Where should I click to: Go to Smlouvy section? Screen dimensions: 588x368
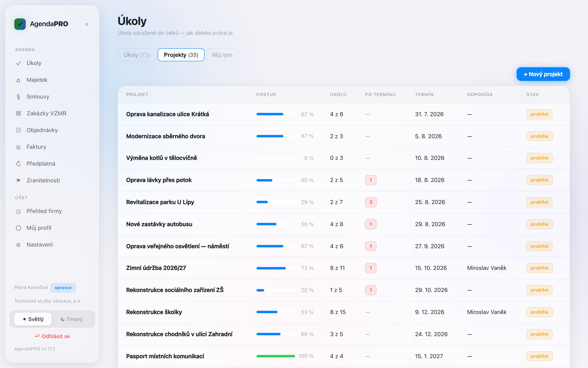pyautogui.click(x=52, y=97)
